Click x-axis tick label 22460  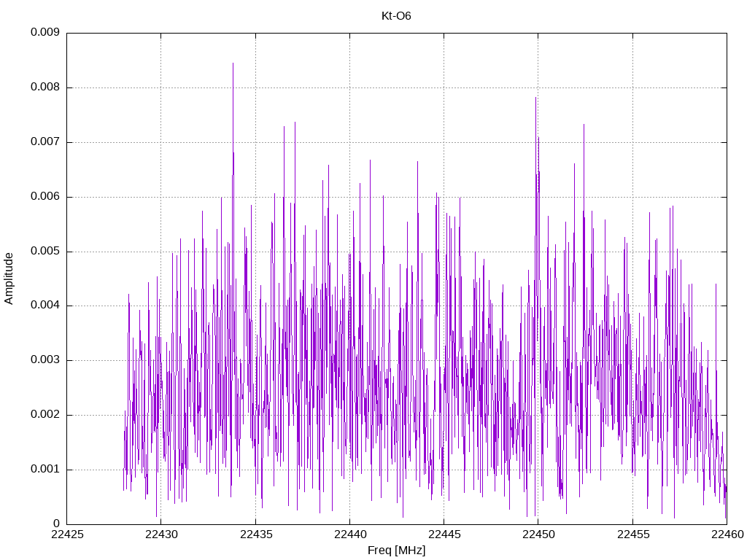[x=727, y=534]
